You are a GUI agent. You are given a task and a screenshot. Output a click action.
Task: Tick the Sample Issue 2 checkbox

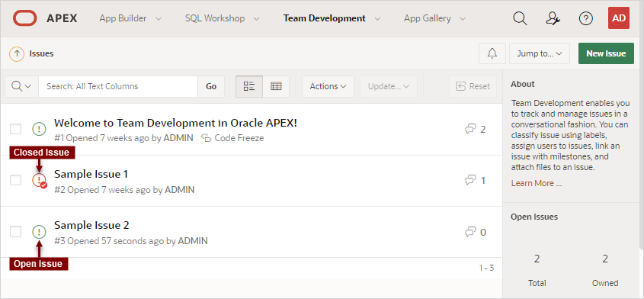tap(15, 232)
